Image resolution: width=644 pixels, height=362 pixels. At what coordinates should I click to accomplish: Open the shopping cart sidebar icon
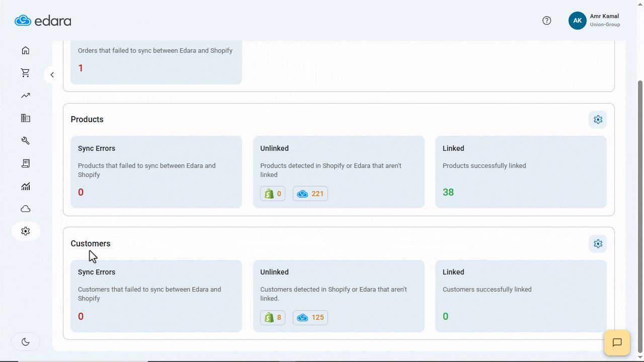click(26, 73)
